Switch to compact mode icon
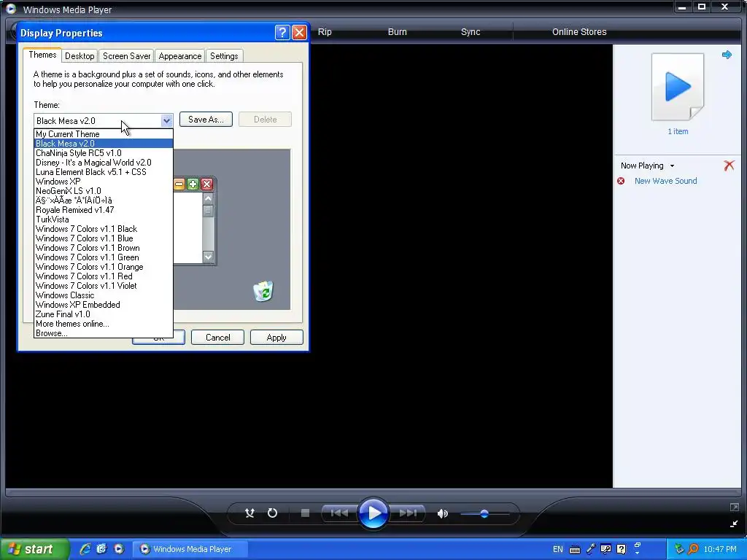Screen dimensions: 747x560 [734, 524]
